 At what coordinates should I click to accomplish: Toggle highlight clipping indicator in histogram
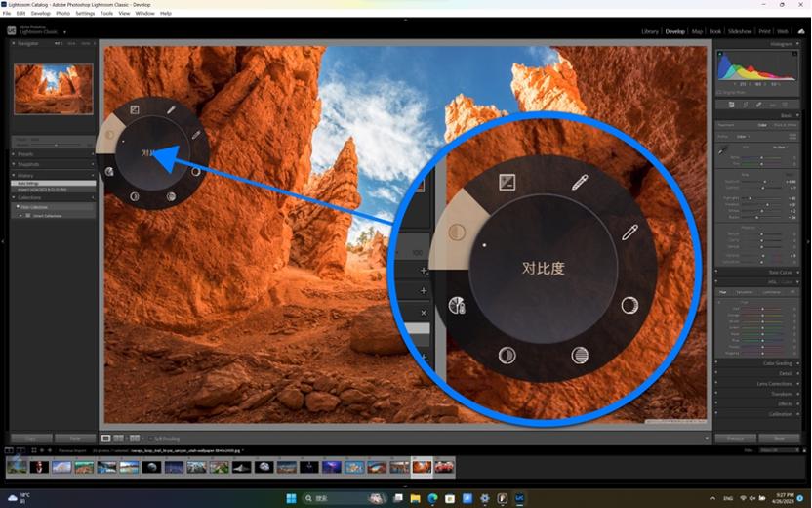click(x=794, y=54)
